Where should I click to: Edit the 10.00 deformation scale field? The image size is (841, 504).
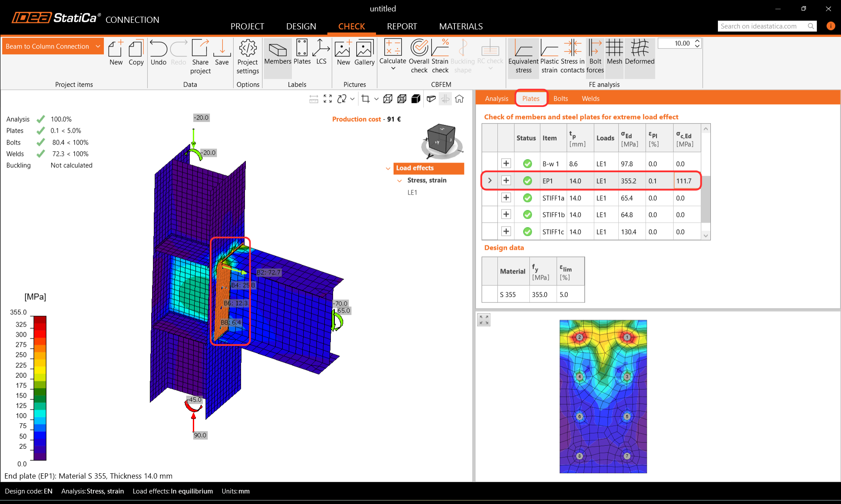pyautogui.click(x=676, y=43)
